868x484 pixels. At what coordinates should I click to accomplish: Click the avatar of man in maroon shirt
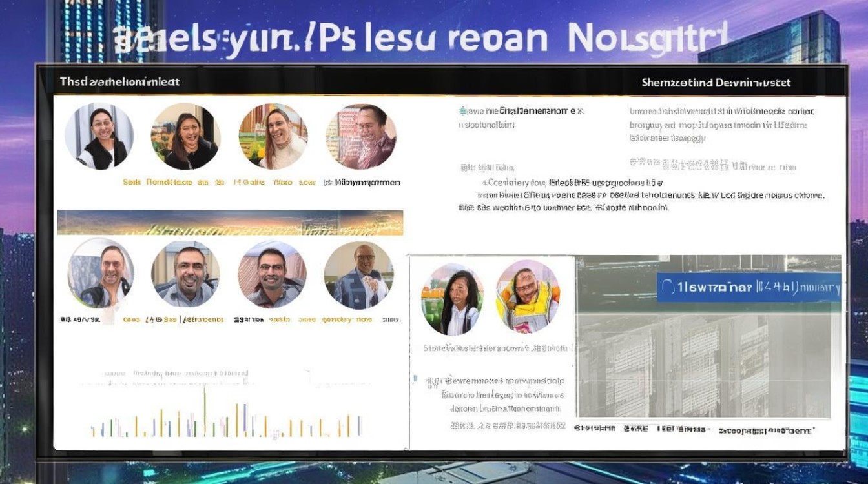361,137
